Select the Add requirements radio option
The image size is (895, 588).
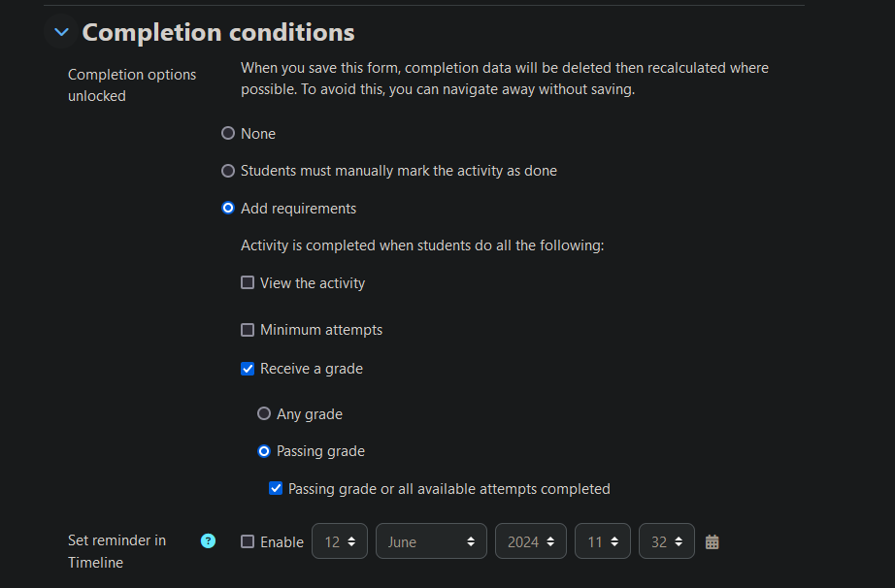coord(228,209)
